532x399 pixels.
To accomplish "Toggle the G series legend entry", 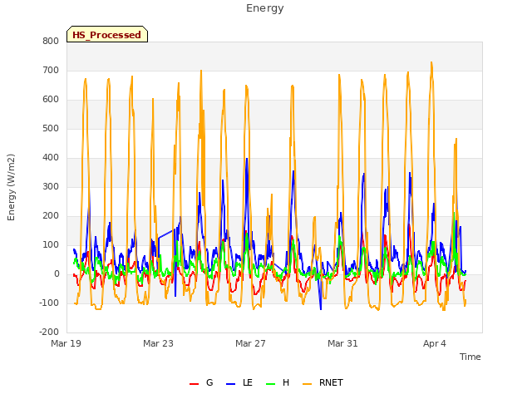I will click(x=201, y=382).
